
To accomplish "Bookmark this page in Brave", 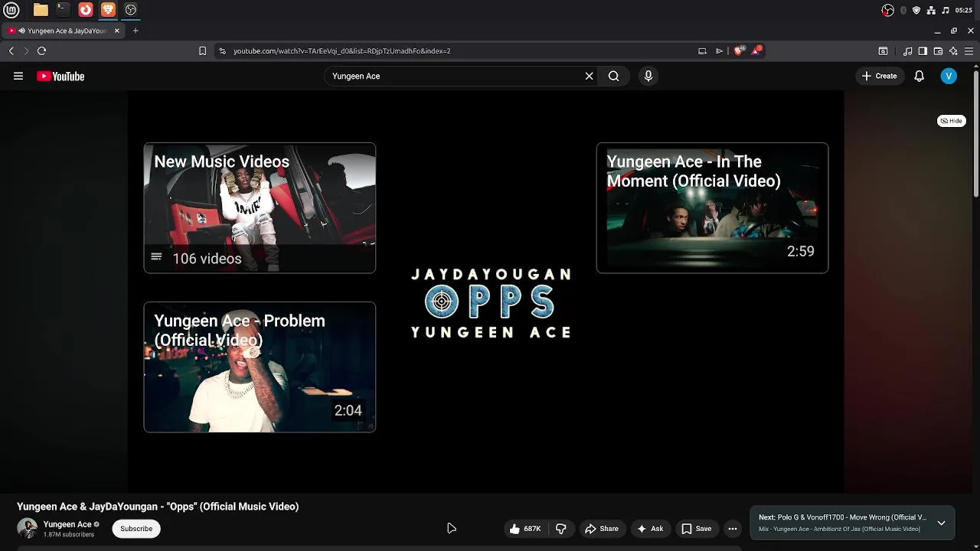I will click(202, 51).
